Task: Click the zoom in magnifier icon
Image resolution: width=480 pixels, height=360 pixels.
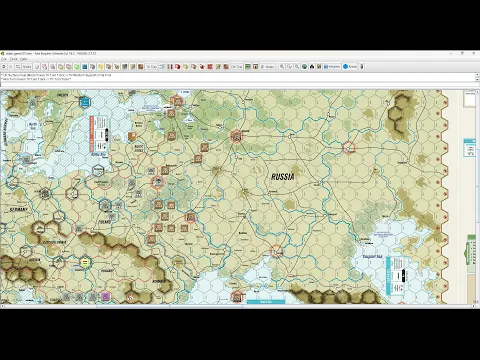Action: tap(282, 67)
